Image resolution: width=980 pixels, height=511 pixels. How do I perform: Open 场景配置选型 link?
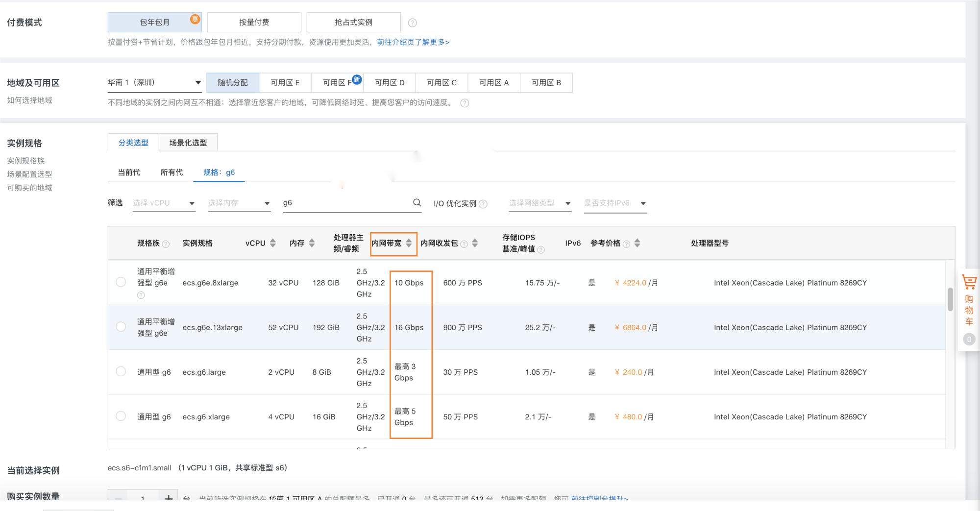click(29, 174)
